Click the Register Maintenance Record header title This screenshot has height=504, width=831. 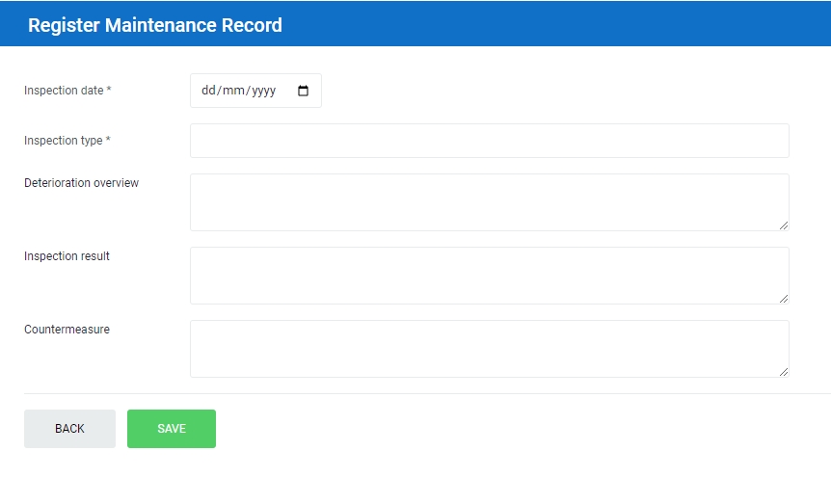click(x=155, y=25)
